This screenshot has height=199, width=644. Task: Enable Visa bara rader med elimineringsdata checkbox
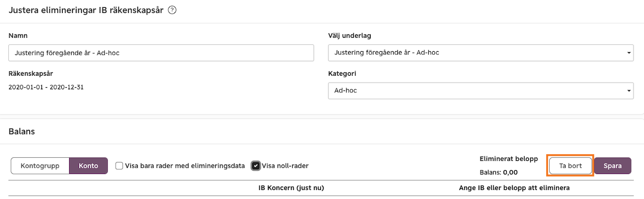pyautogui.click(x=119, y=166)
